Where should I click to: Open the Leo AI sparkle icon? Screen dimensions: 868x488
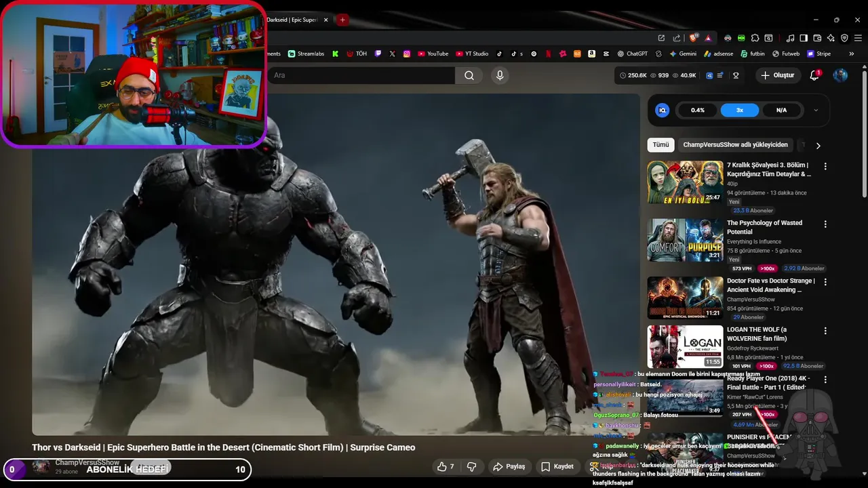(831, 38)
